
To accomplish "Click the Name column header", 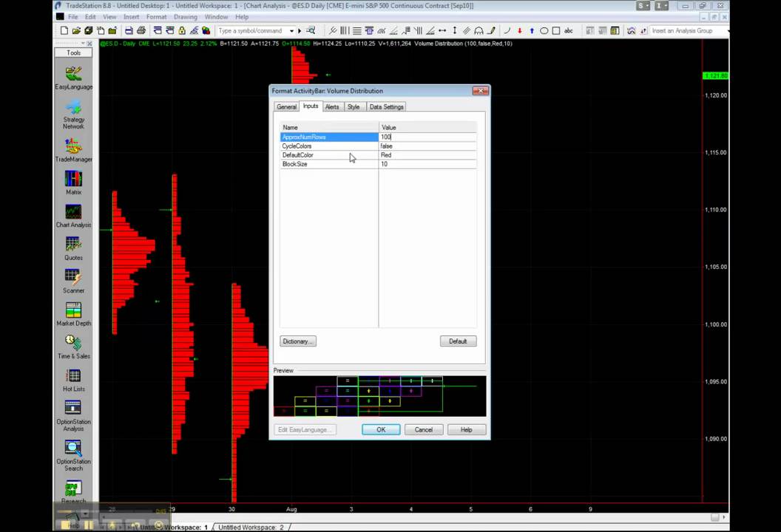I will coord(329,127).
